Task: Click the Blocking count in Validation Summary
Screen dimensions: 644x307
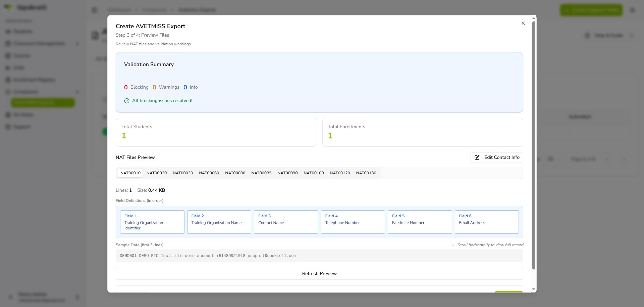Action: click(x=126, y=87)
